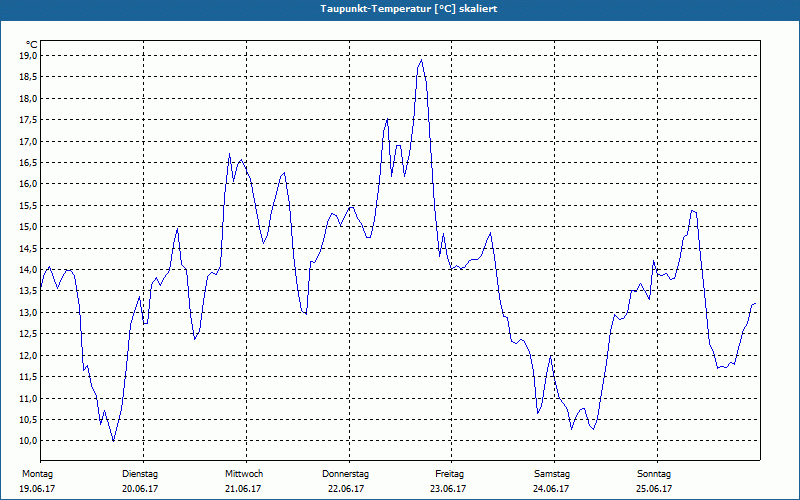800x500 pixels.
Task: Select the 10,0 y-axis value
Action: pyautogui.click(x=28, y=441)
